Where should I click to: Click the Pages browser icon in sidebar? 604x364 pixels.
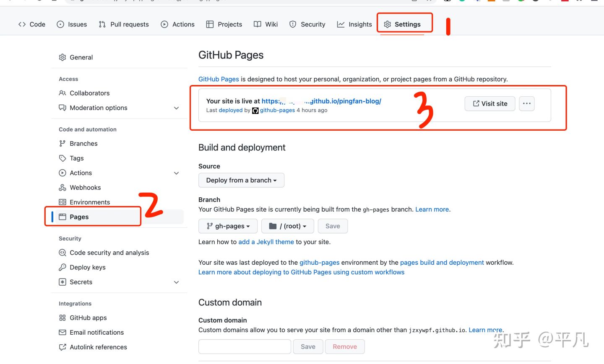62,217
